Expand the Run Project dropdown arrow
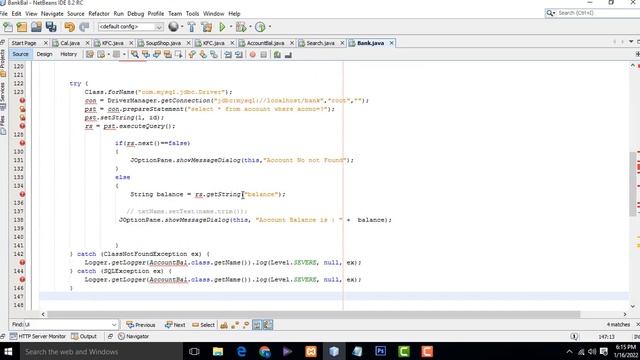The image size is (640, 360). [x=231, y=27]
